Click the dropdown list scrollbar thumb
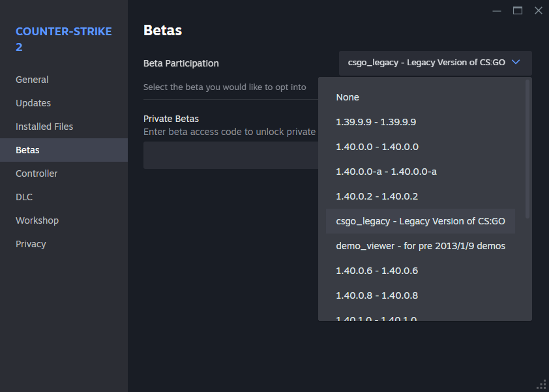Image resolution: width=549 pixels, height=392 pixels. (527, 149)
